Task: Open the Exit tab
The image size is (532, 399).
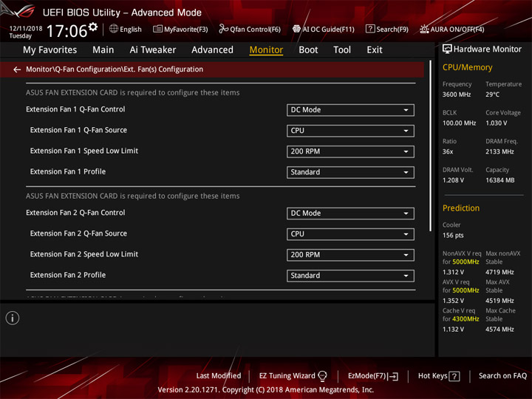Action: [x=375, y=50]
